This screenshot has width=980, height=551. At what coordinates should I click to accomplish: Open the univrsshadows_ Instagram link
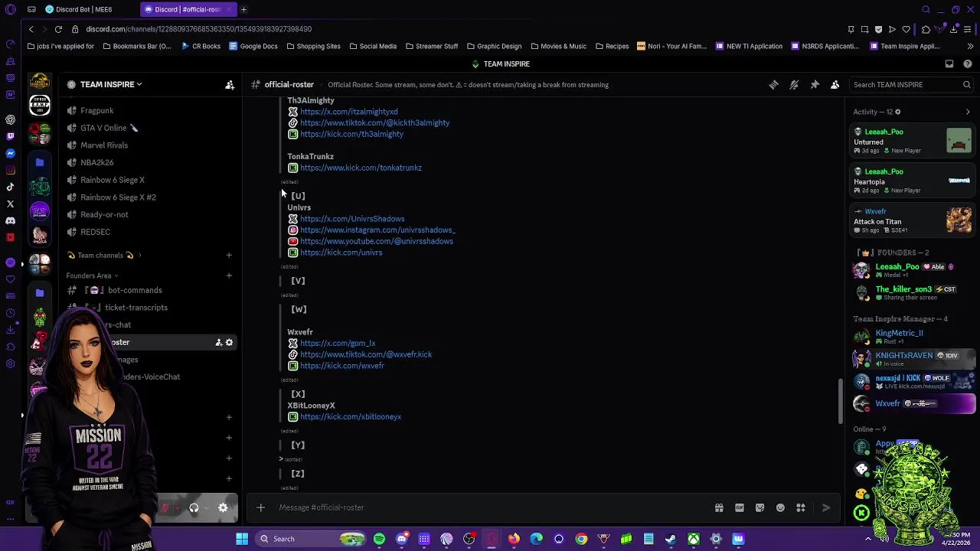tap(377, 230)
